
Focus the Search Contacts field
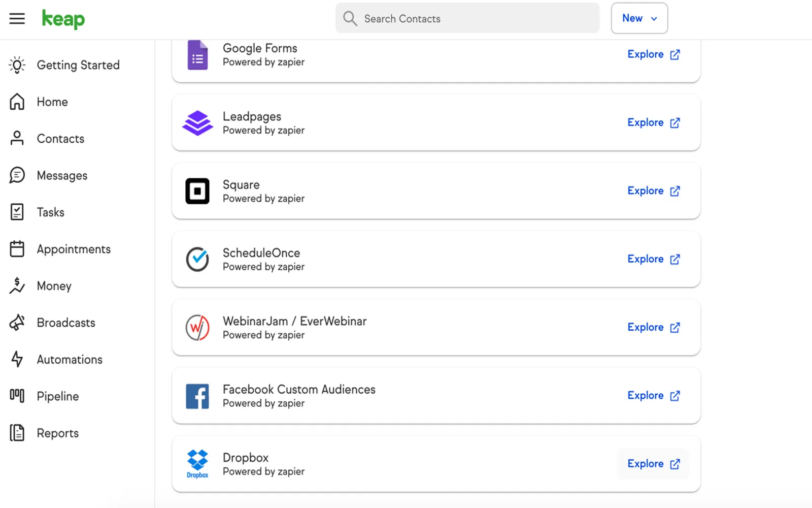point(467,18)
